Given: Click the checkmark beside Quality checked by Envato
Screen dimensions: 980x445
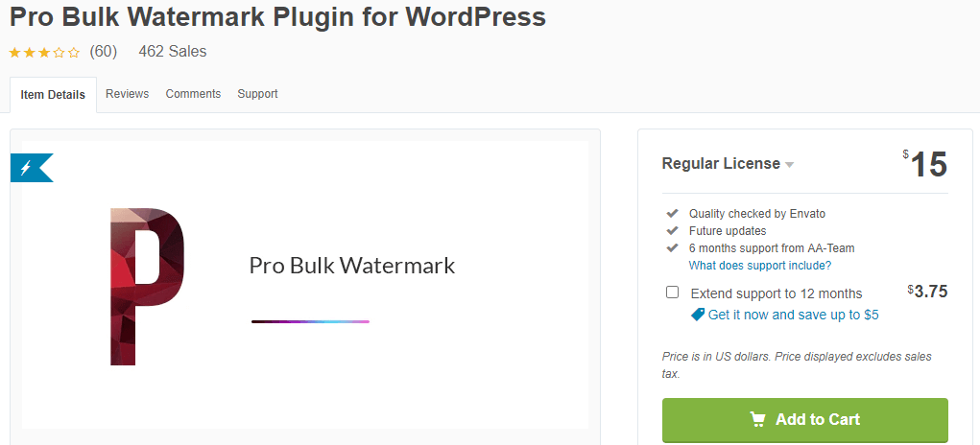Looking at the screenshot, I should click(x=673, y=214).
